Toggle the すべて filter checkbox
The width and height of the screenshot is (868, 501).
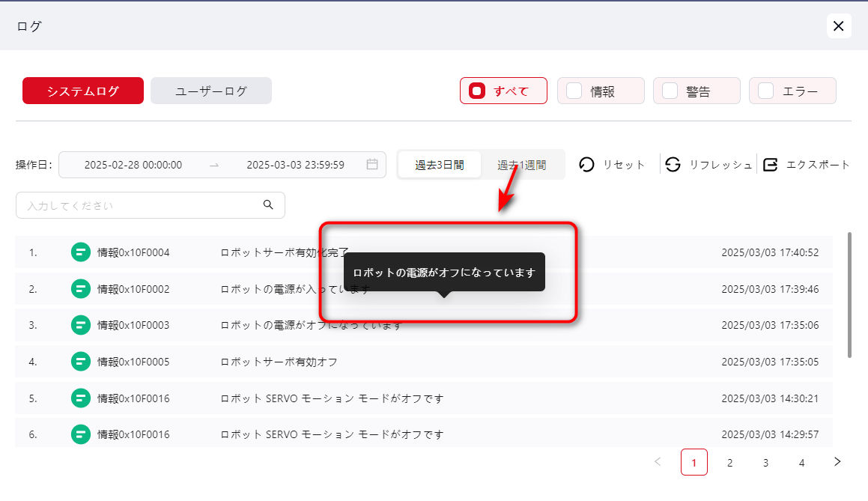click(477, 91)
